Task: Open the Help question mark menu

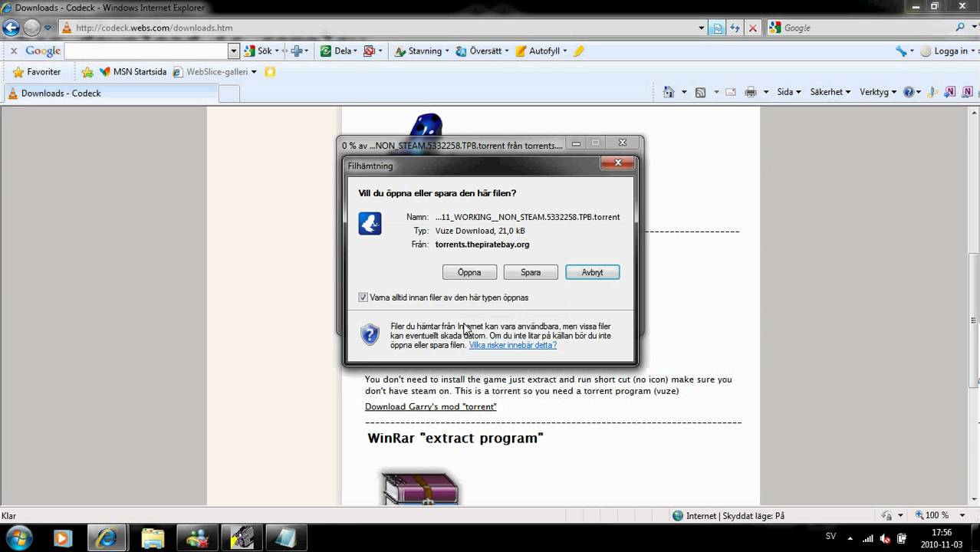Action: click(912, 92)
